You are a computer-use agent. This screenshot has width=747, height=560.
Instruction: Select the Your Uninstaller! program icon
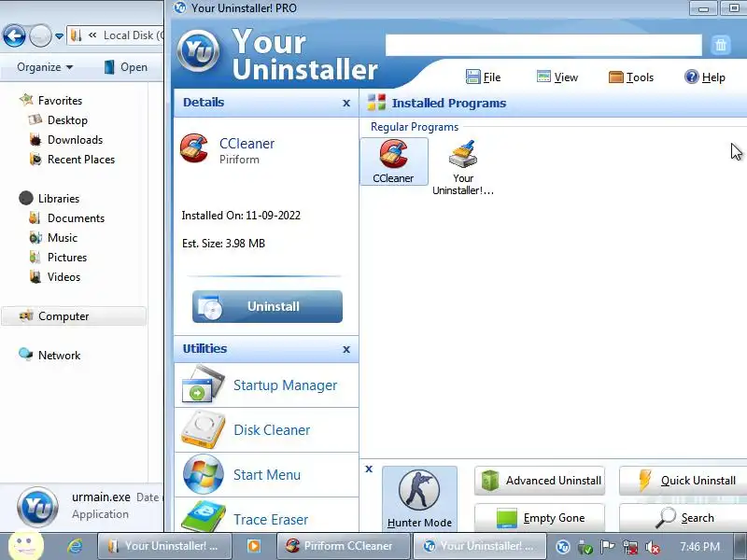463,167
